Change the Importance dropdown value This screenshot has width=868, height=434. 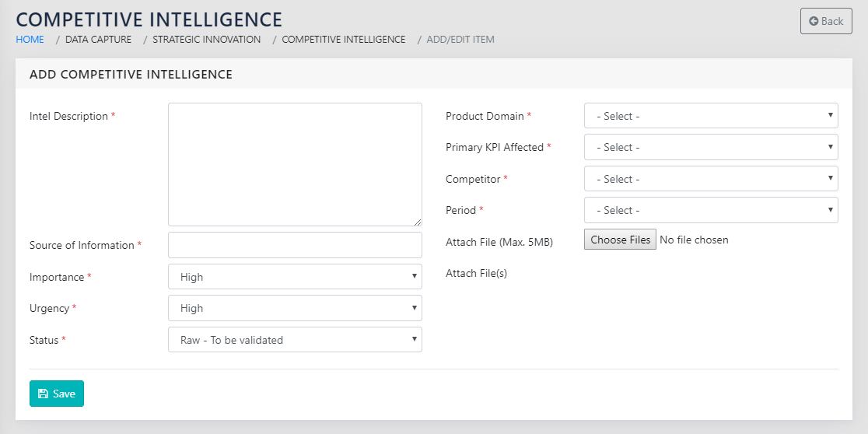coord(295,277)
